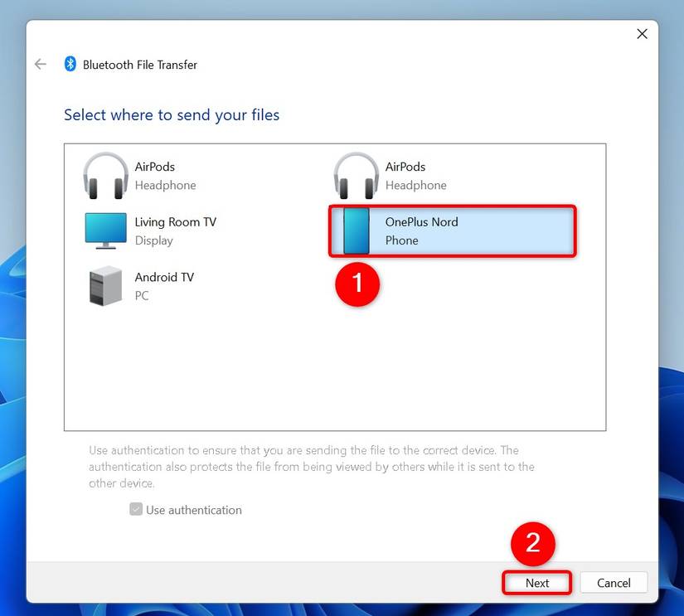The image size is (684, 616).
Task: Click the second AirPods headphone icon
Action: (356, 175)
